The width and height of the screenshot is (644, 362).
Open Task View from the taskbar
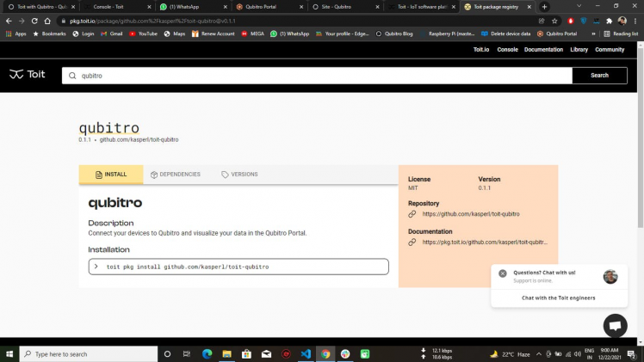point(187,353)
